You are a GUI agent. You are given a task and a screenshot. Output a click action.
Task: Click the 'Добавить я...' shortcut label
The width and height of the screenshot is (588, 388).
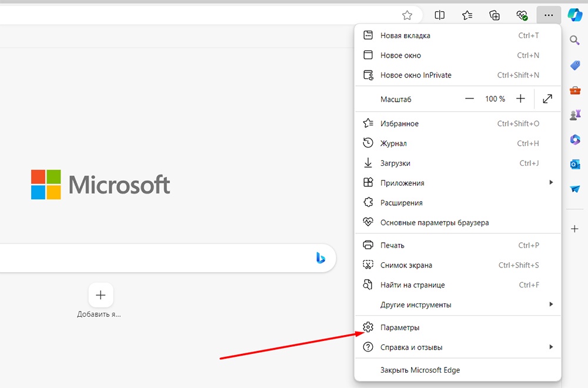(99, 314)
